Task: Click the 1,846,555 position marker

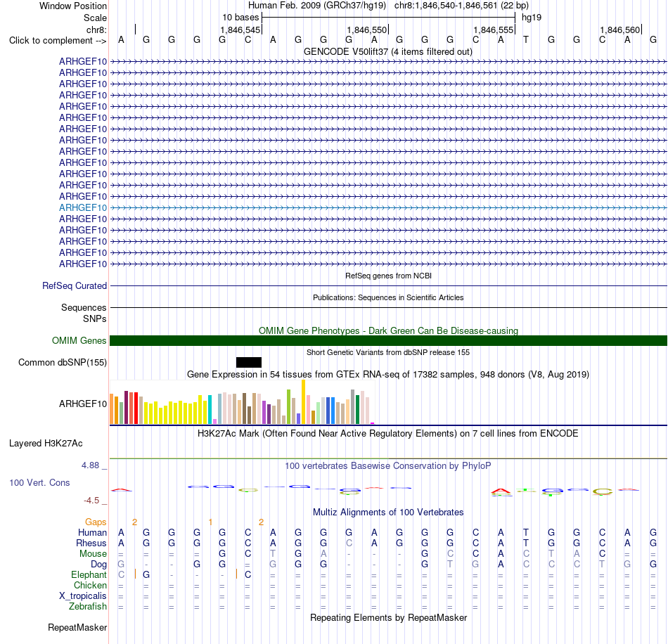Action: 494,30
